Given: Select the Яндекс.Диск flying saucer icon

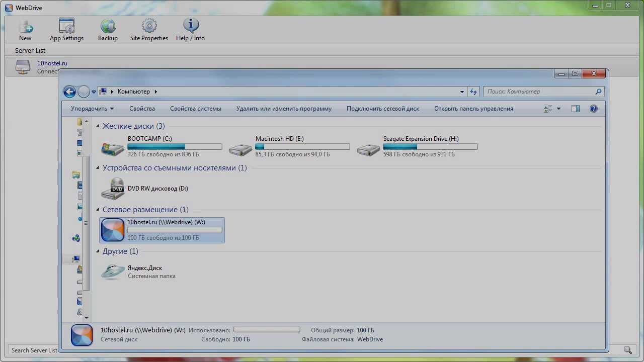Looking at the screenshot, I should 113,271.
